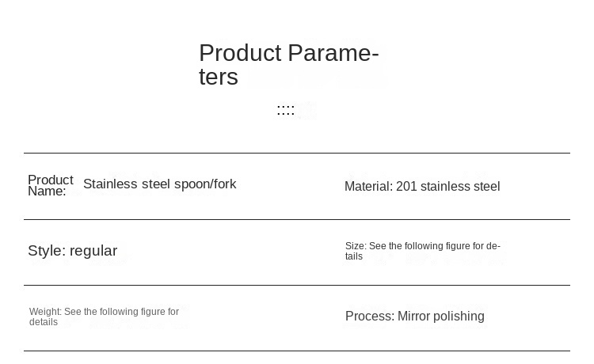This screenshot has width=594, height=364.
Task: Click the "Style:" label
Action: coord(47,251)
